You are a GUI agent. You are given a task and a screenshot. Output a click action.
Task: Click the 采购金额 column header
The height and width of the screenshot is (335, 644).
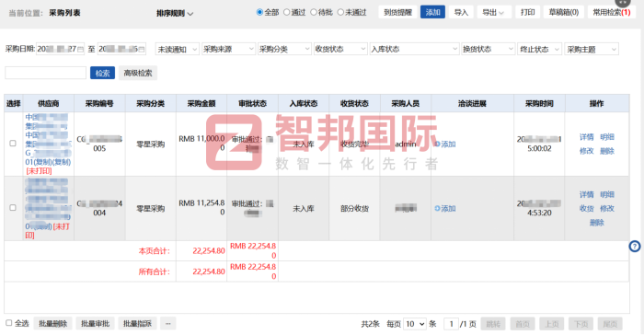pos(201,104)
